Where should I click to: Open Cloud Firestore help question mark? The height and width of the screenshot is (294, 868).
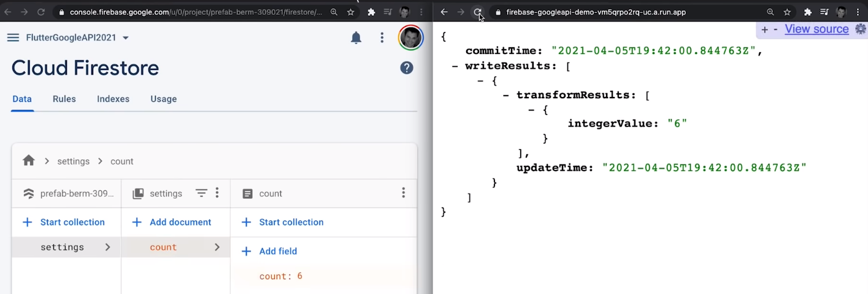point(407,68)
